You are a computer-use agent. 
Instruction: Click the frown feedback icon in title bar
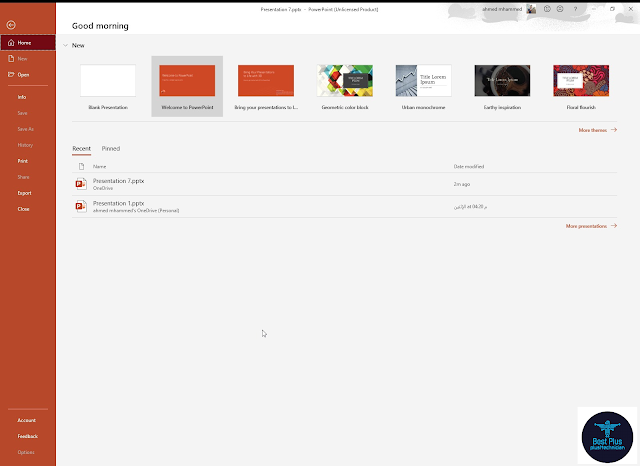click(x=560, y=9)
